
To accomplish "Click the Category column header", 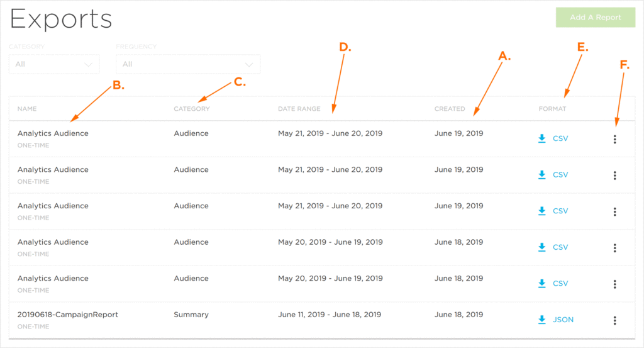I will coord(192,109).
